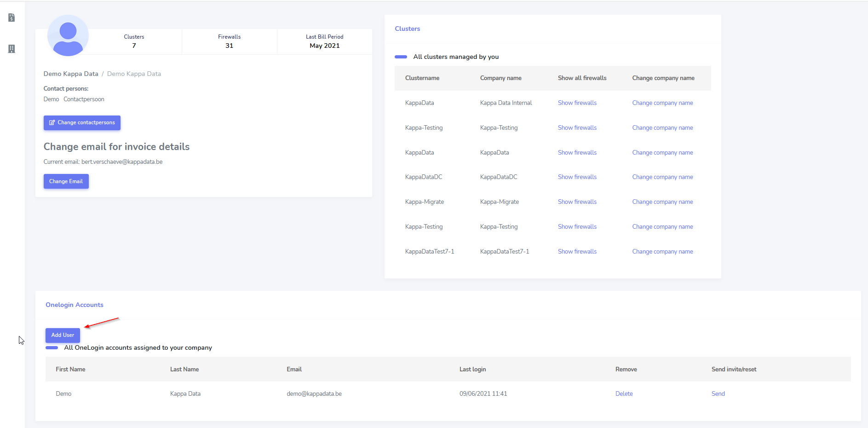Click the Add User button

(x=63, y=335)
